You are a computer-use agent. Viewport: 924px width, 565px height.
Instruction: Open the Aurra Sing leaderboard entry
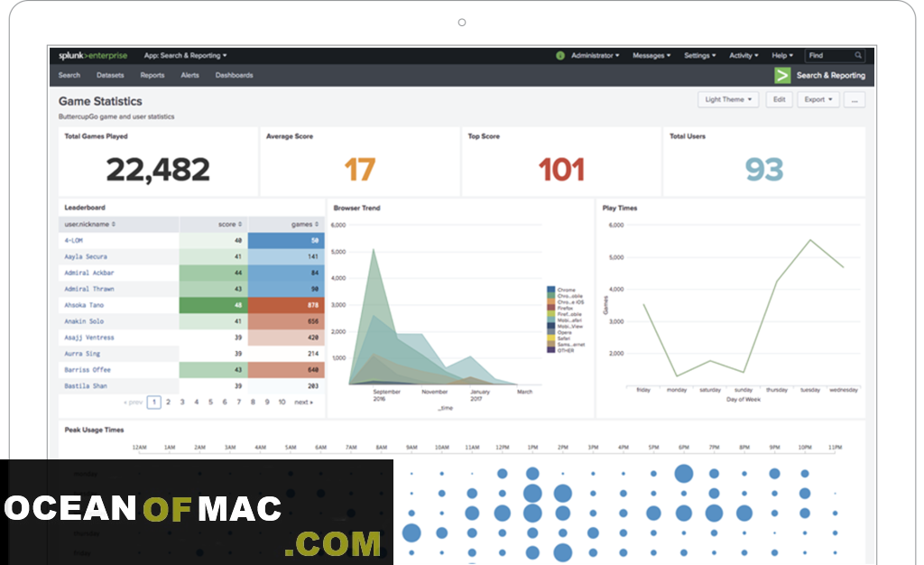[x=82, y=354]
